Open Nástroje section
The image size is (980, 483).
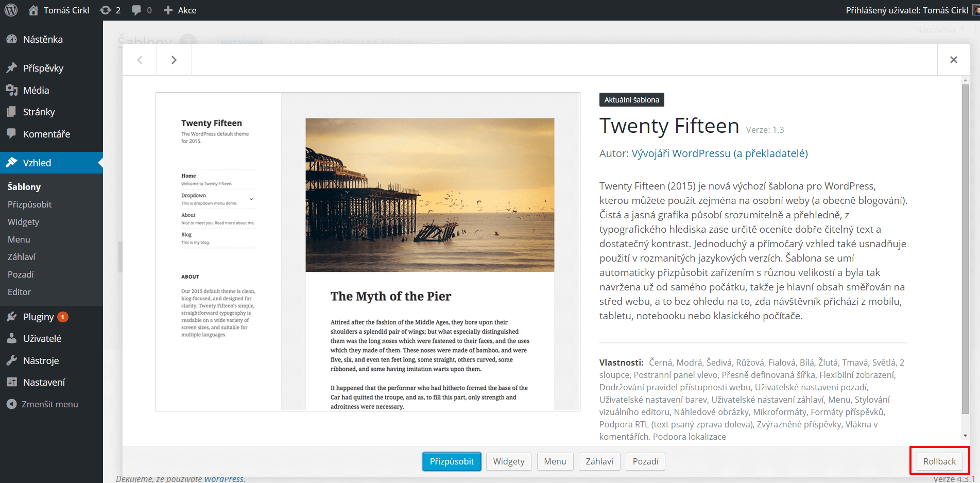coord(51,360)
